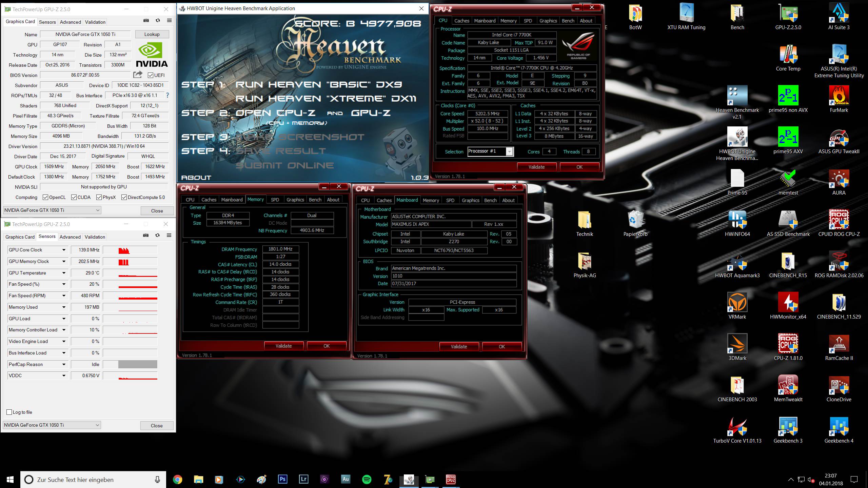Open the HWMonitor_x64 desktop icon
868x488 pixels.
pyautogui.click(x=788, y=306)
